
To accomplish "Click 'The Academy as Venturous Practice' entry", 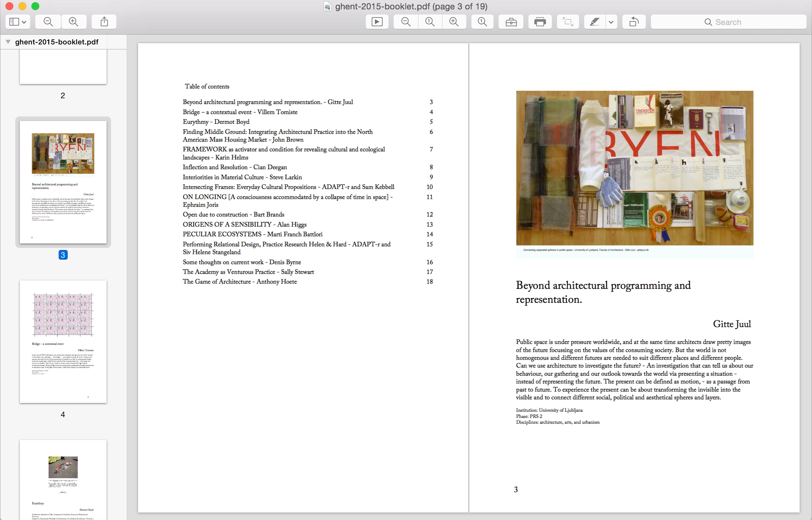I will (x=248, y=272).
